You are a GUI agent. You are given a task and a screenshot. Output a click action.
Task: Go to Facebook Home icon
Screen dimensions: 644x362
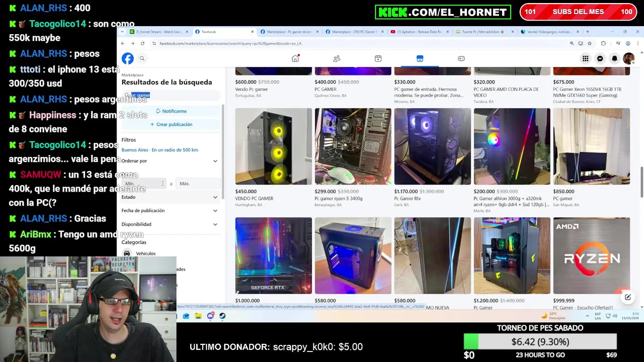tap(295, 59)
